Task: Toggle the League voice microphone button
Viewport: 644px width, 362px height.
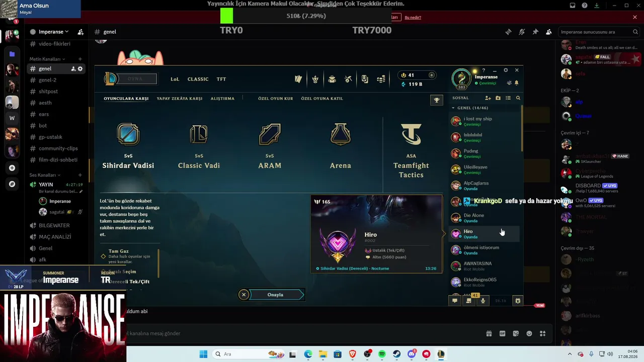Action: (x=483, y=301)
